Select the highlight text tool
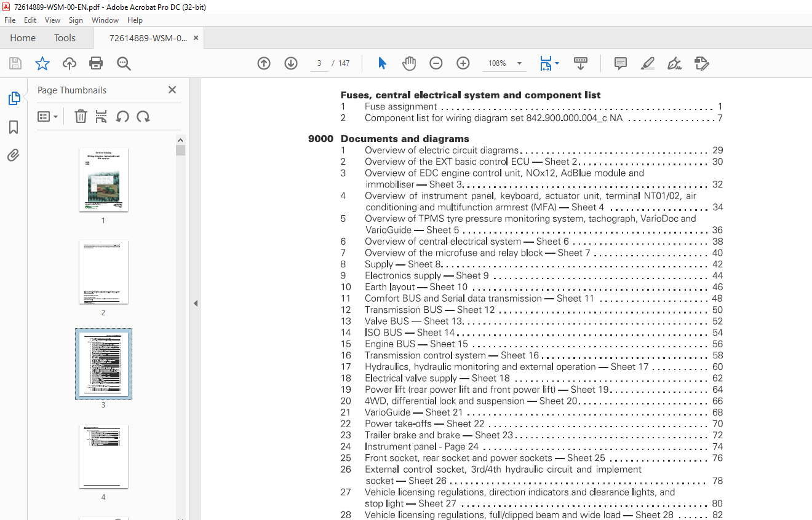Viewport: 812px width, 520px height. point(647,63)
